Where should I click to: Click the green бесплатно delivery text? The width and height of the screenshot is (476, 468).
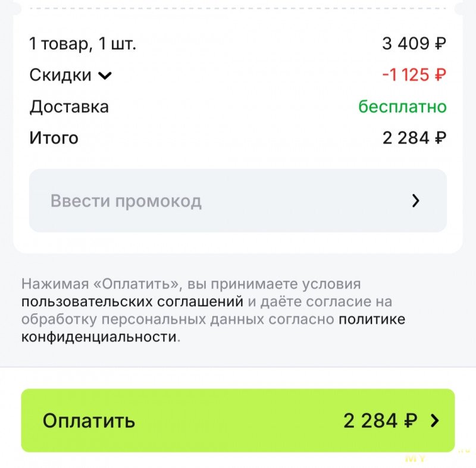tap(402, 107)
